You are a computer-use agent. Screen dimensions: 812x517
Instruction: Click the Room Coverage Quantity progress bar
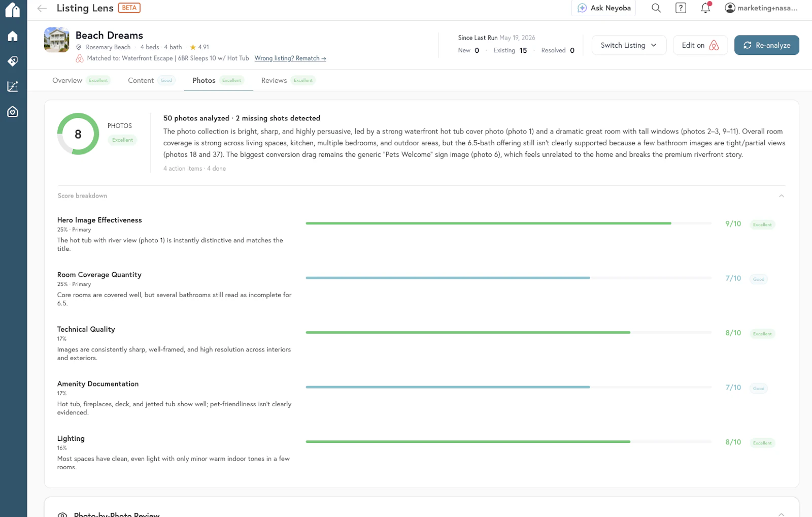(x=509, y=278)
